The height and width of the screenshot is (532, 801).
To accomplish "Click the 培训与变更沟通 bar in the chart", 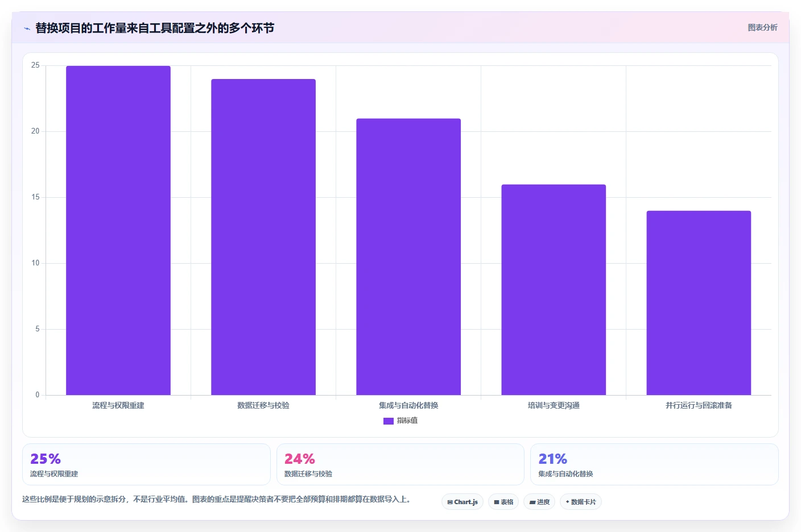I will (554, 290).
